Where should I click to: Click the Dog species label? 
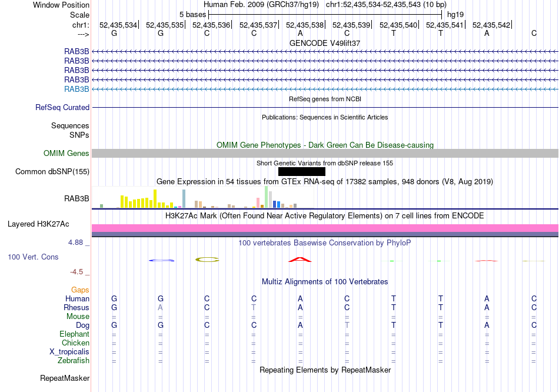[83, 325]
